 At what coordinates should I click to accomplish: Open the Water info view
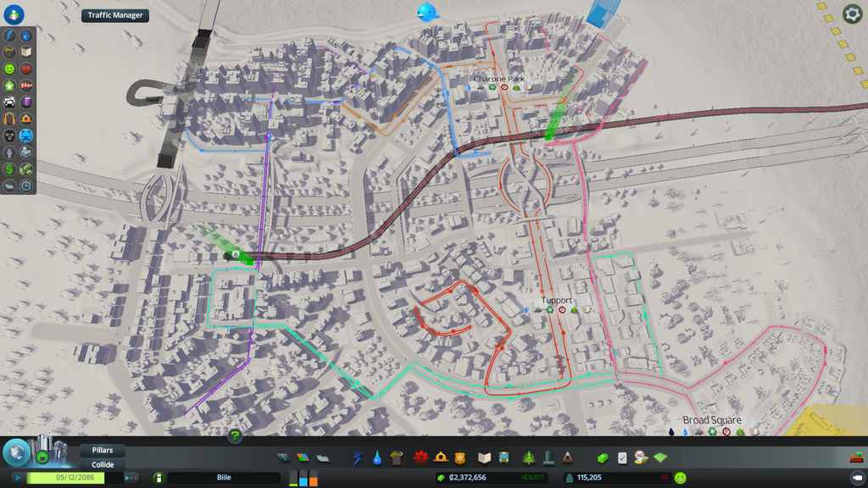(26, 36)
